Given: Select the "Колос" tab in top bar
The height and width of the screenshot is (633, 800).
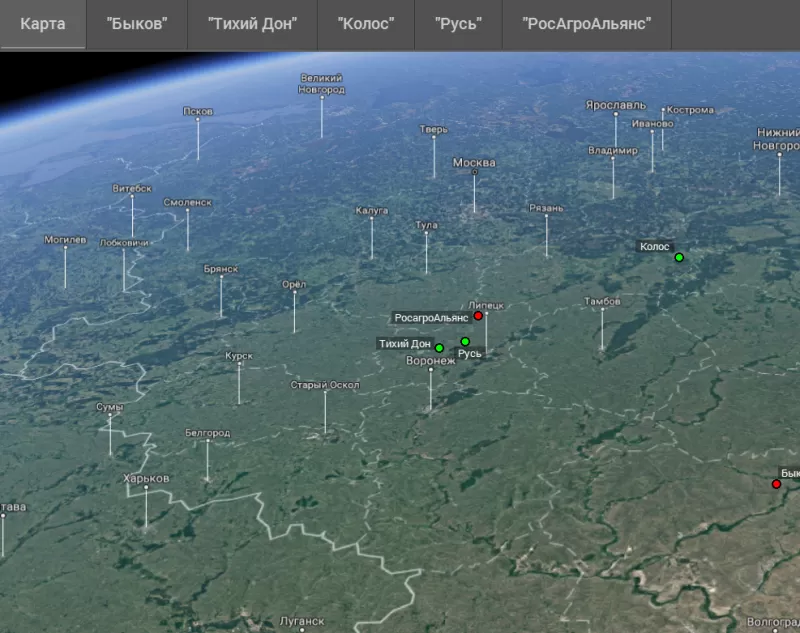Looking at the screenshot, I should pos(366,24).
